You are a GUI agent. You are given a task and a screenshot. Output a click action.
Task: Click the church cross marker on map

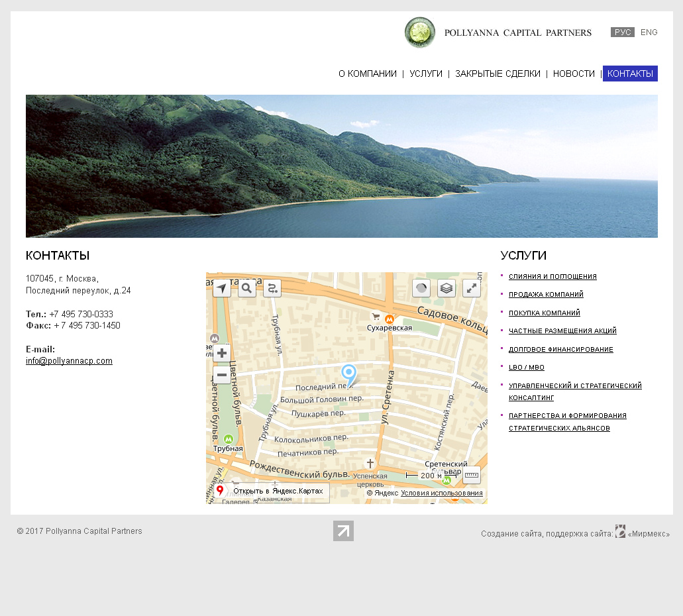[370, 463]
